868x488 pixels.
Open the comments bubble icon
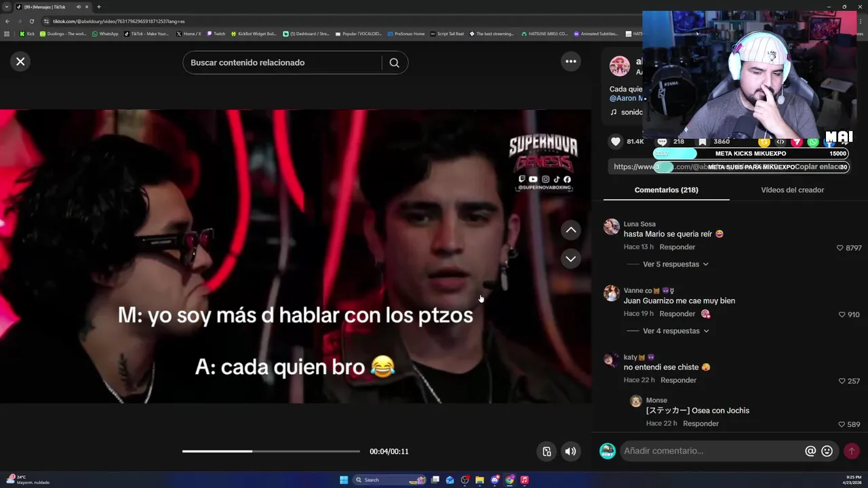tap(662, 141)
